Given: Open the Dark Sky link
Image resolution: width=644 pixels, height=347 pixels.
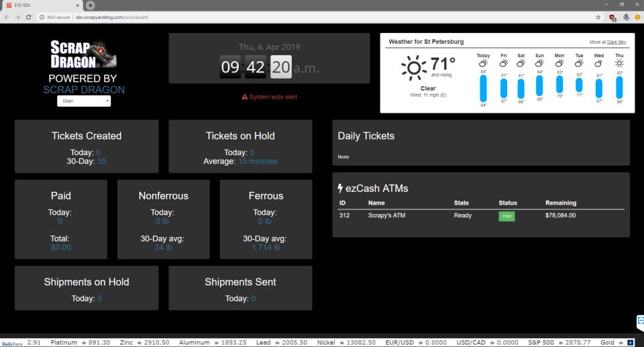Looking at the screenshot, I should (616, 42).
